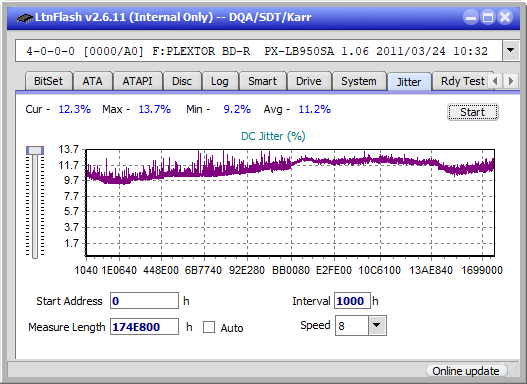
Task: Open the ATAPI tab
Action: tap(137, 81)
